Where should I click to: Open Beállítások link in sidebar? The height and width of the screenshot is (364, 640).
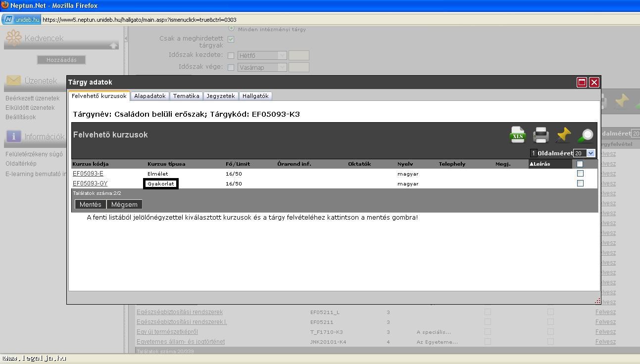coord(21,117)
